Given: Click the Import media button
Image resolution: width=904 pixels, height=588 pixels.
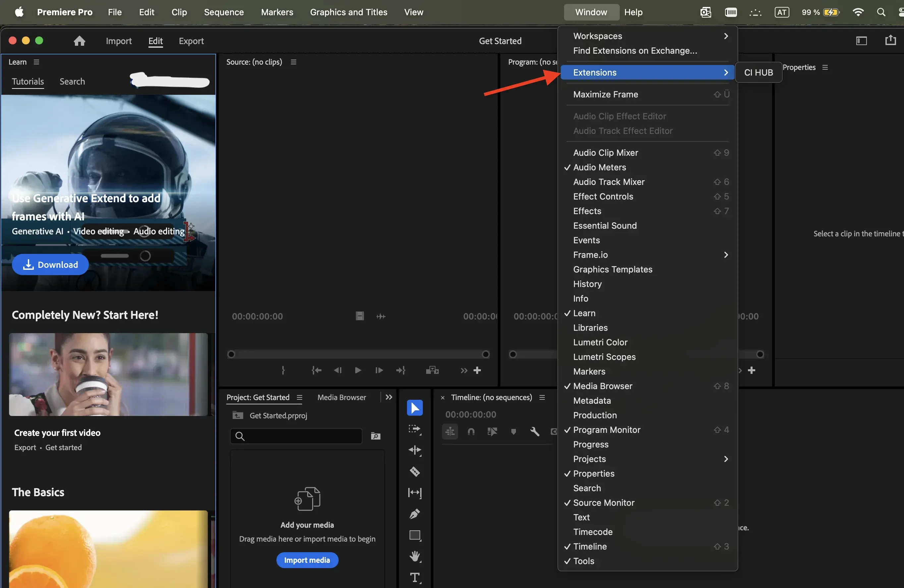Looking at the screenshot, I should [x=307, y=560].
